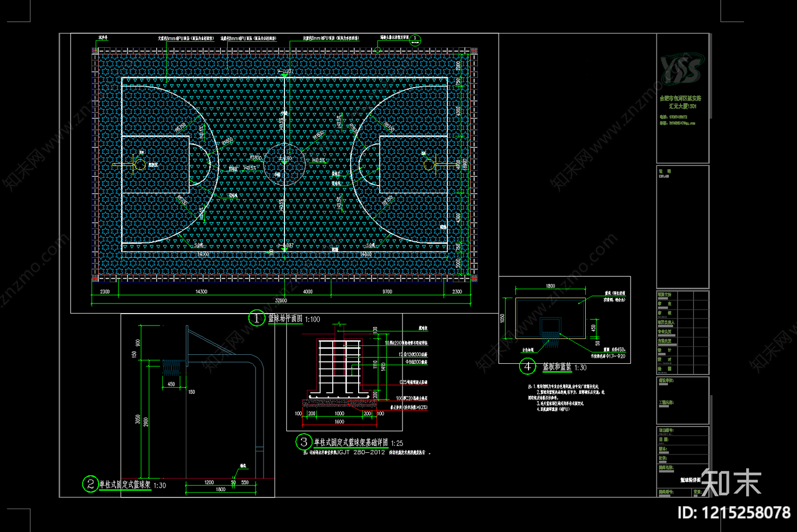The height and width of the screenshot is (532, 797).
Task: Select the 单柱式固定式篮球架基础详图 title
Action: [x=351, y=442]
